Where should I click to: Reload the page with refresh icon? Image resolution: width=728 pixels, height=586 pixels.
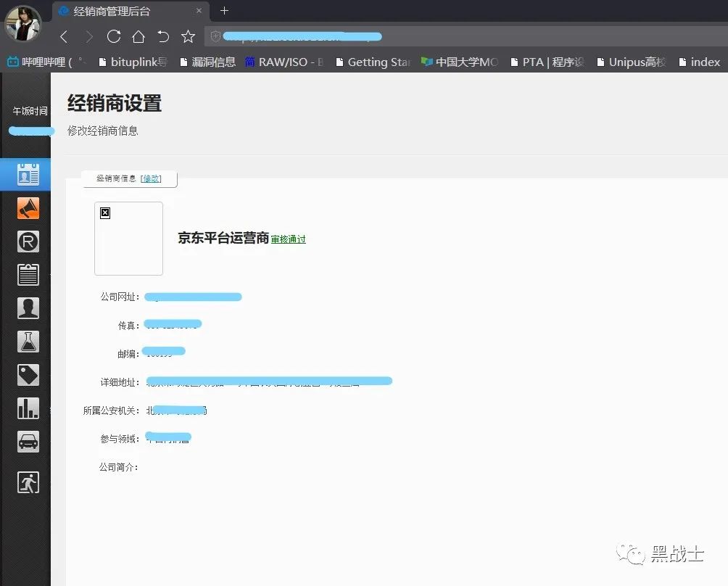[x=114, y=36]
